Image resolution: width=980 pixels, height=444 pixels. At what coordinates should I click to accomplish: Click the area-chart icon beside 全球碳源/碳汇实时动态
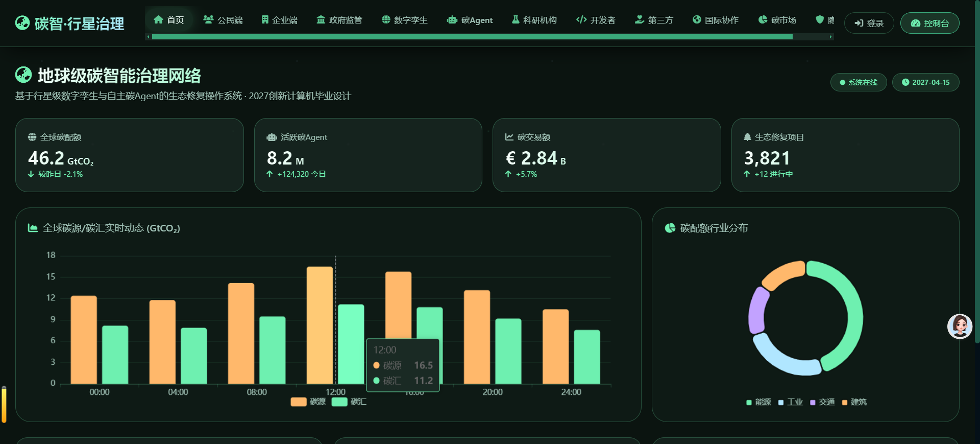pyautogui.click(x=33, y=228)
